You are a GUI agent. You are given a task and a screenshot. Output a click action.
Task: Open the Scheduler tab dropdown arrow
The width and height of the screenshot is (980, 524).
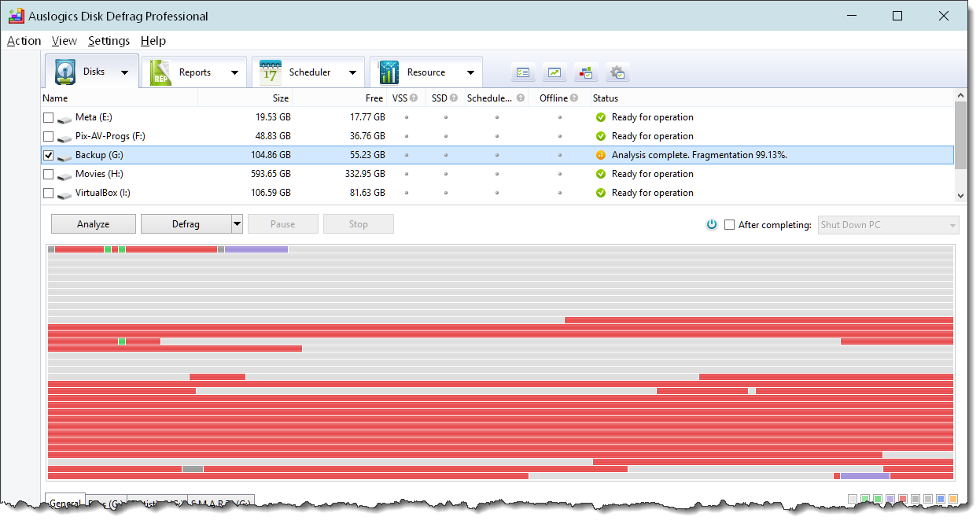click(352, 72)
